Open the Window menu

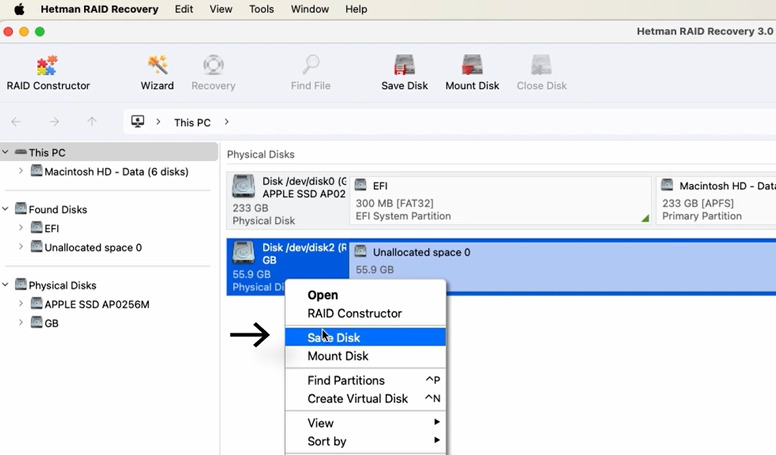pyautogui.click(x=310, y=9)
